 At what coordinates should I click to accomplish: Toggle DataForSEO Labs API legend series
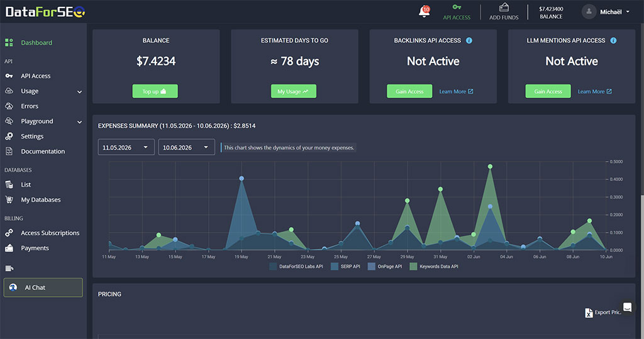(296, 266)
